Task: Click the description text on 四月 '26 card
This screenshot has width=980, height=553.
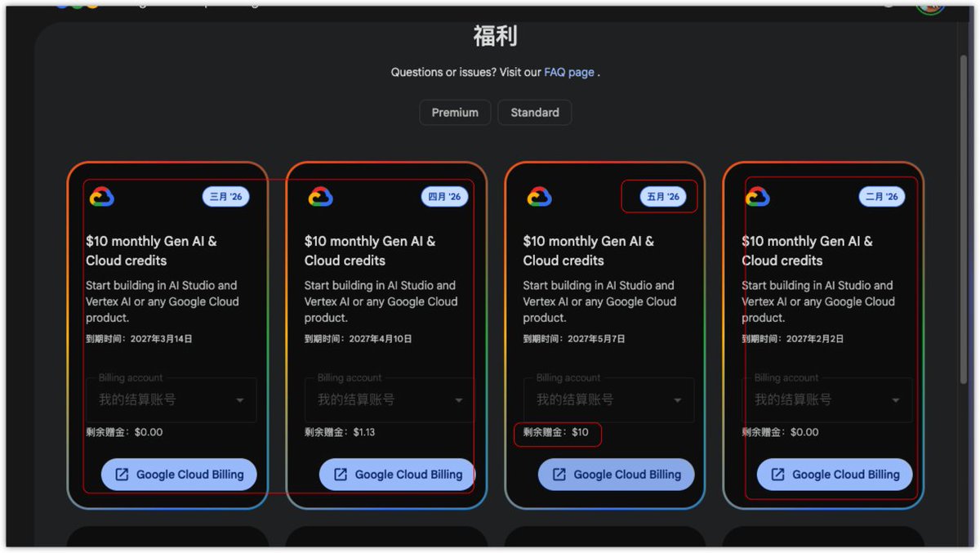Action: (x=383, y=301)
